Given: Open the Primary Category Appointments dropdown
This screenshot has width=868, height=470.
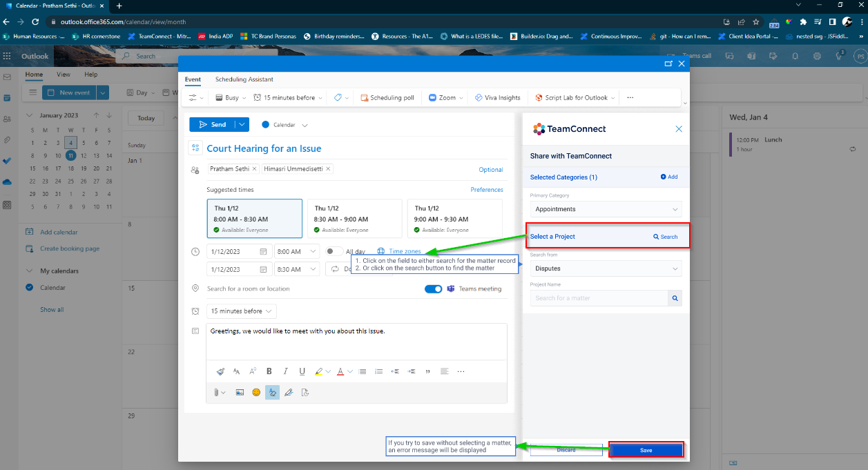Looking at the screenshot, I should point(606,209).
